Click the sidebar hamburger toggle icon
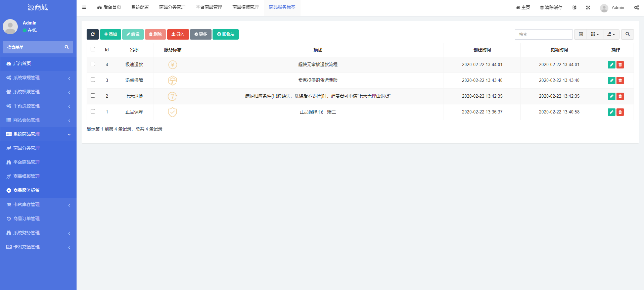Screen dimensions: 644x290 coord(84,7)
